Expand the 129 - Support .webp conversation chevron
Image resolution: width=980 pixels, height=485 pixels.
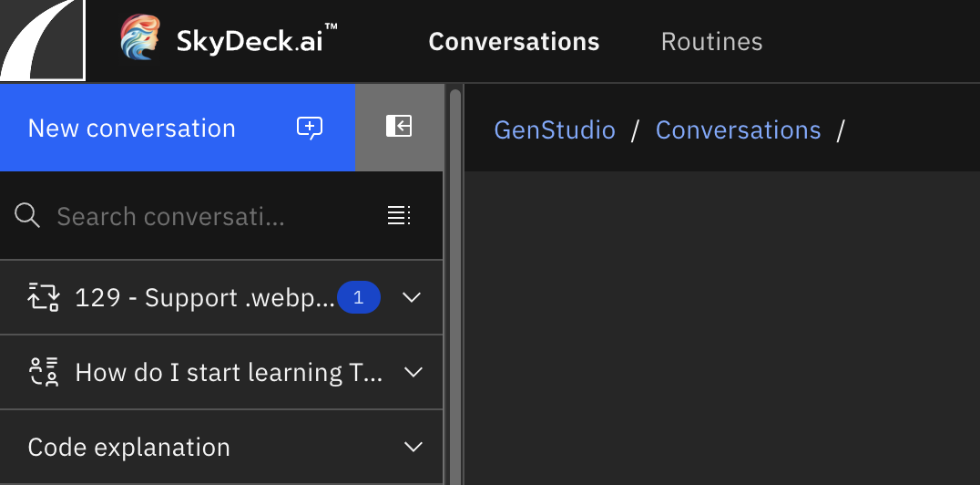pos(412,297)
